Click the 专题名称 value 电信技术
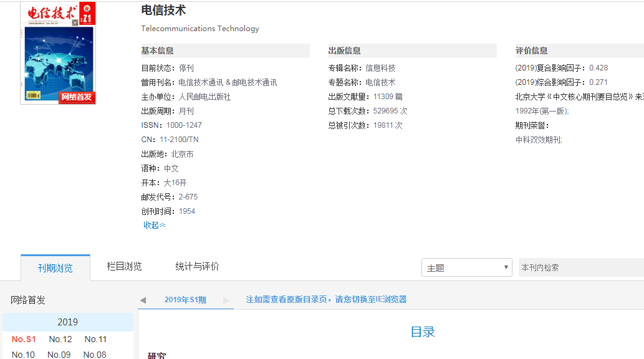644x359 pixels. pyautogui.click(x=381, y=82)
